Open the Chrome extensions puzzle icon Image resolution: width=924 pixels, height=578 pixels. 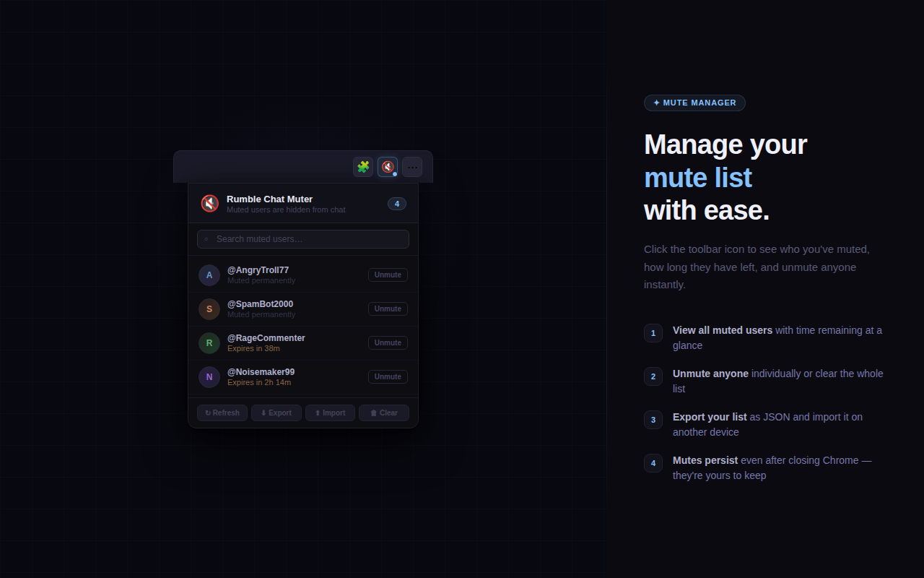(363, 166)
